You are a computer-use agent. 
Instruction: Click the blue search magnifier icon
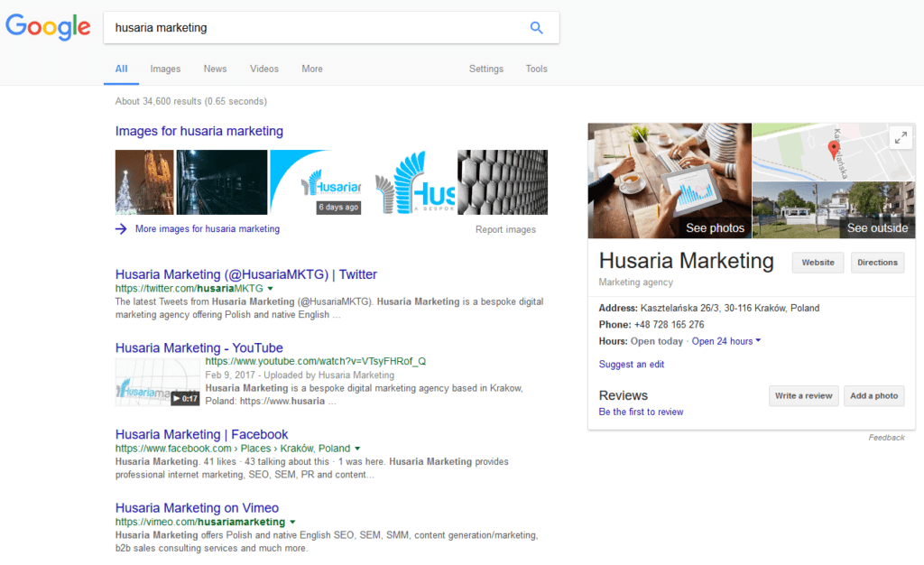click(x=536, y=28)
